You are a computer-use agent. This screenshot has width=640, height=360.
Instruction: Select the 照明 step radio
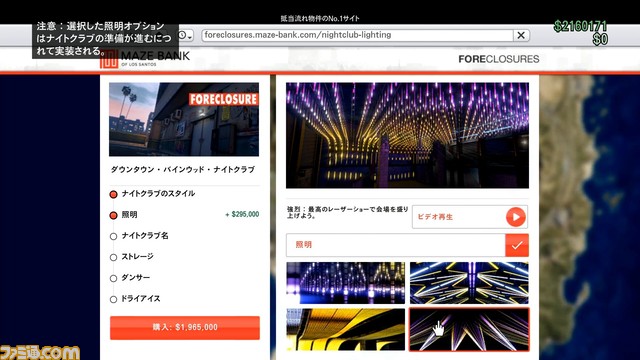[113, 215]
